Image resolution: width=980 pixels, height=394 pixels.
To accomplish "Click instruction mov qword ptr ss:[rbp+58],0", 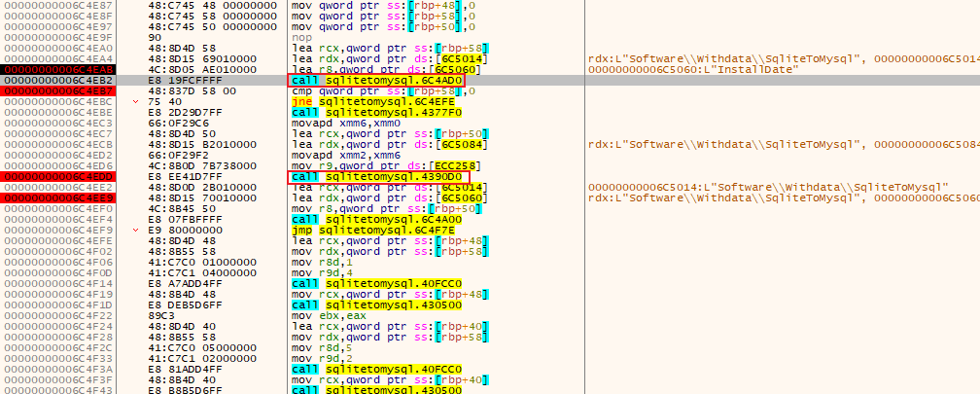I will click(384, 16).
